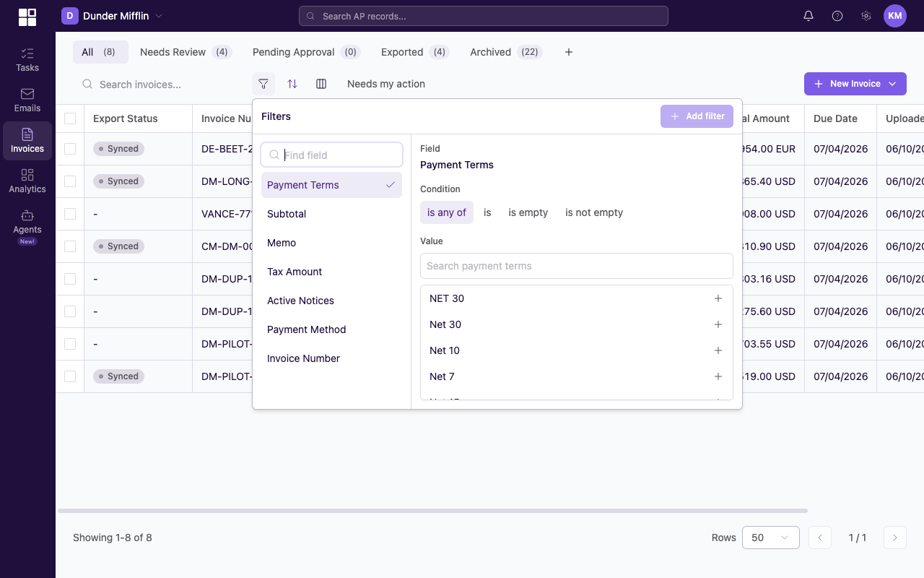Click the Due Date column header
Image resolution: width=924 pixels, height=578 pixels.
point(840,118)
